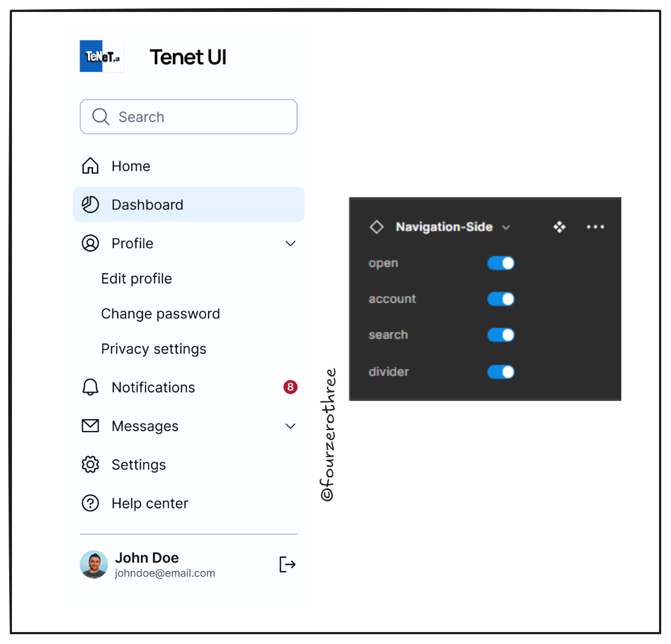Click the component diamond icon
This screenshot has width=671, height=644.
click(377, 226)
